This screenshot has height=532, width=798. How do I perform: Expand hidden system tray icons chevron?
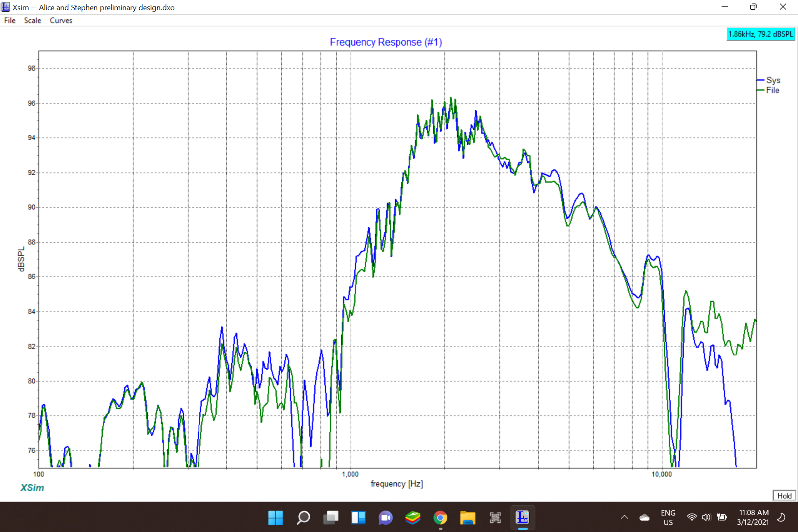[x=624, y=517]
